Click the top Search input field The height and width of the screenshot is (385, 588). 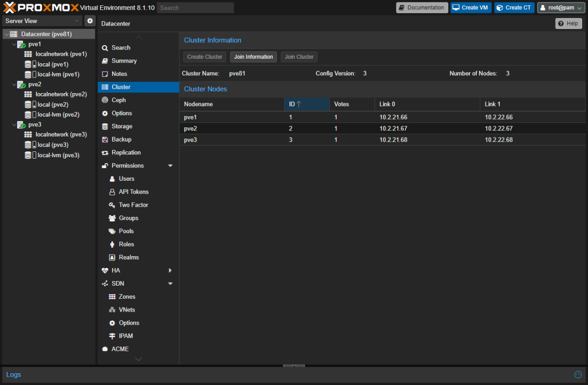(x=196, y=8)
